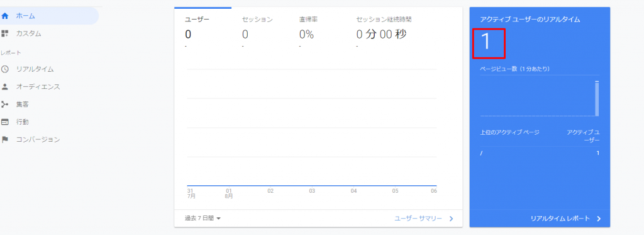Open the カスタム dashboard icon
Image resolution: width=644 pixels, height=235 pixels.
pos(5,33)
